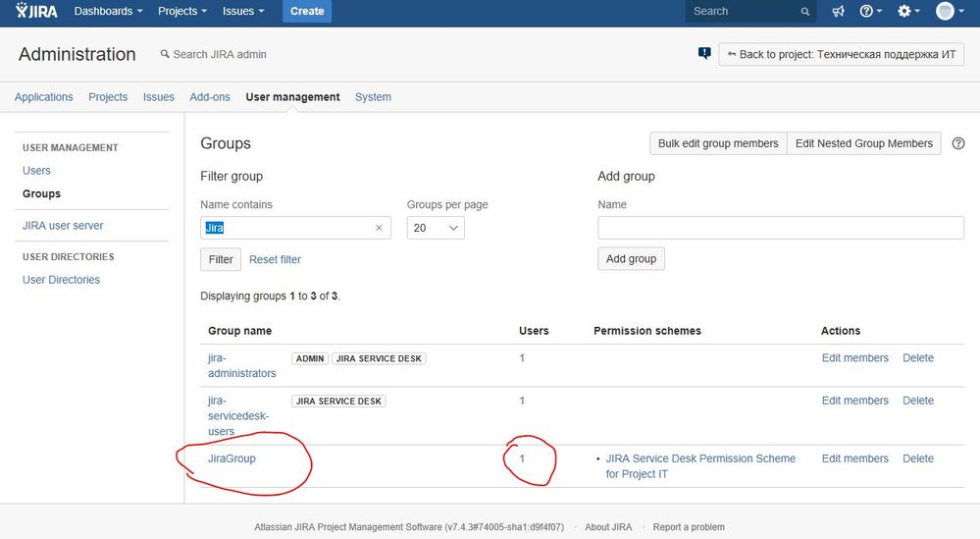Image resolution: width=980 pixels, height=539 pixels.
Task: Switch to the Issues admin tab
Action: [x=159, y=97]
